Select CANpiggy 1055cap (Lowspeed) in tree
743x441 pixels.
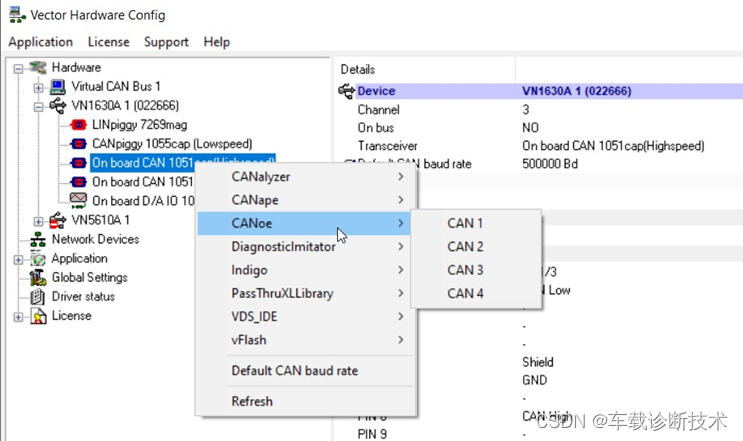pyautogui.click(x=172, y=144)
